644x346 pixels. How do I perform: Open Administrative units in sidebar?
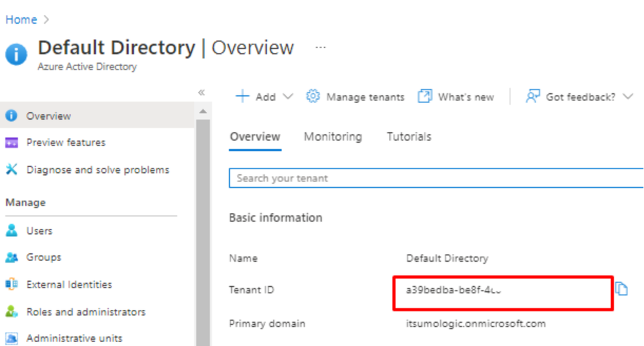pos(74,338)
